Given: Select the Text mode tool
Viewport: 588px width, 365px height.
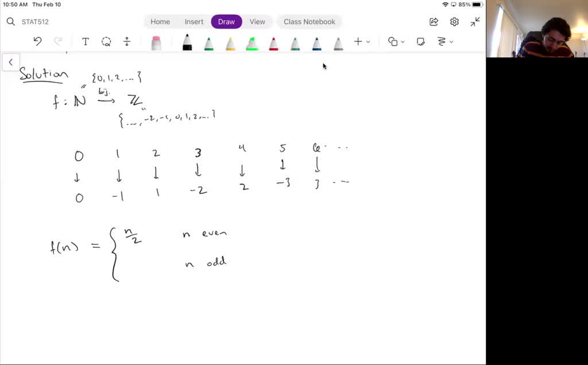Looking at the screenshot, I should (x=86, y=41).
